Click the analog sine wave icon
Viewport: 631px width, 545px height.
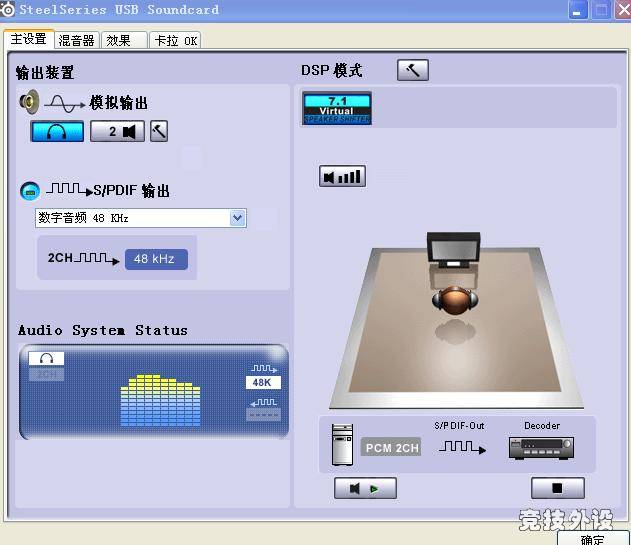coord(65,103)
